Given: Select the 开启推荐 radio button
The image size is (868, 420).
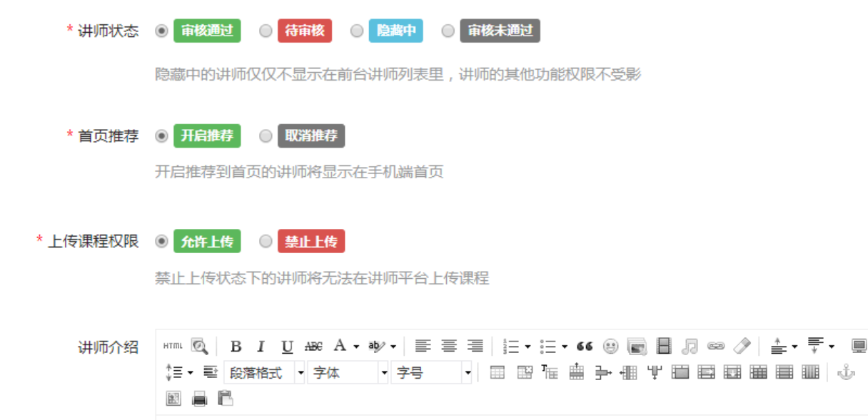Looking at the screenshot, I should click(x=161, y=135).
